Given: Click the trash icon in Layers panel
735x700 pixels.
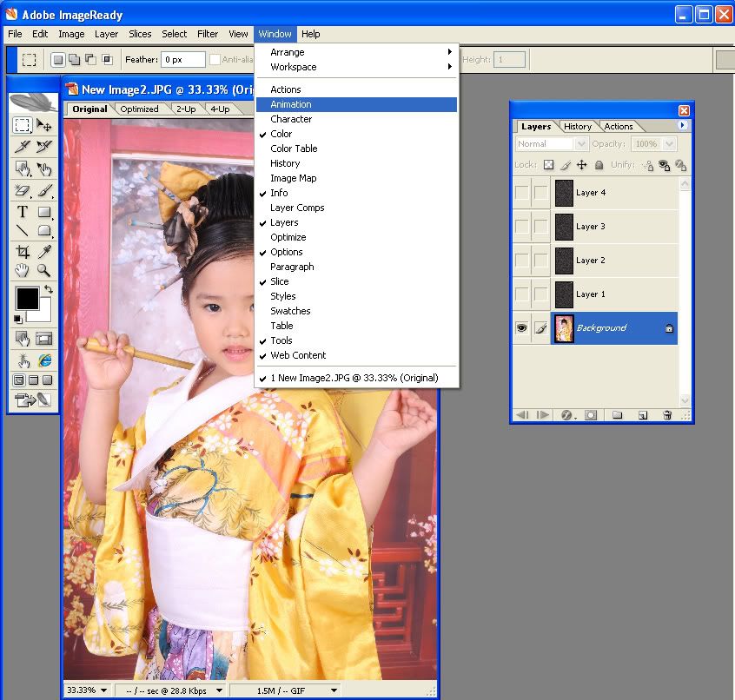Looking at the screenshot, I should 667,415.
